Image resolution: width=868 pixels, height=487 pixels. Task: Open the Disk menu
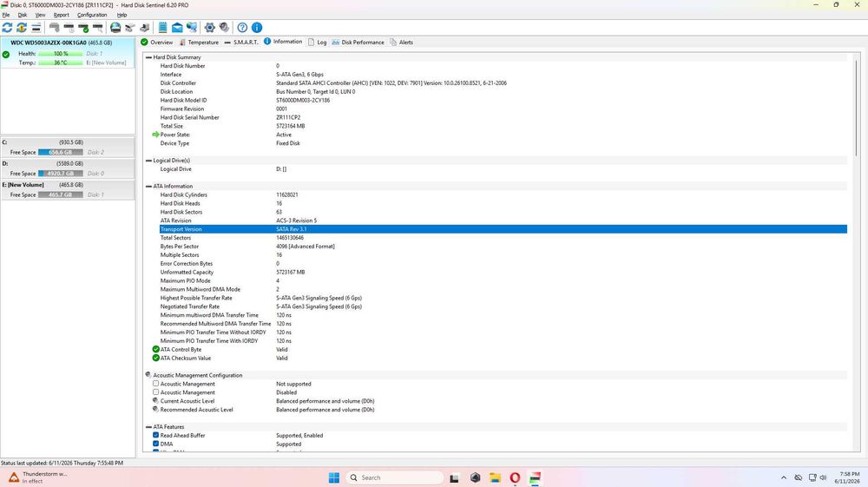pyautogui.click(x=23, y=15)
